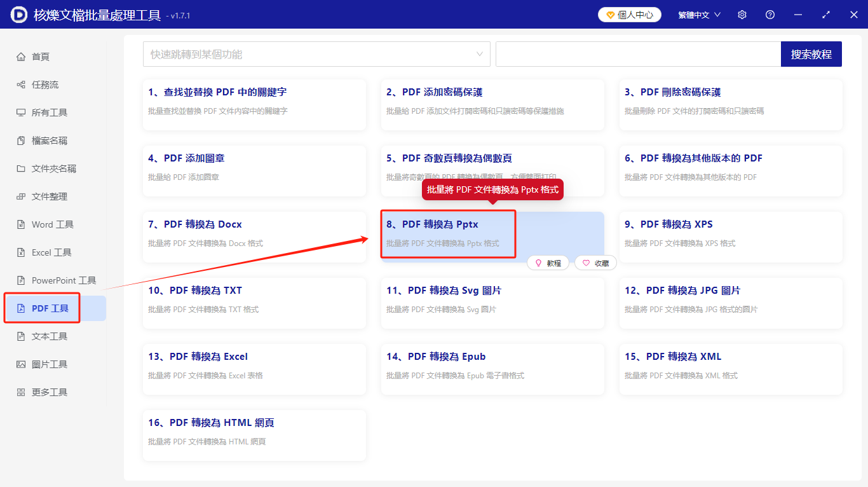This screenshot has height=487, width=868.
Task: Click the version label v1.7.1
Action: [180, 16]
